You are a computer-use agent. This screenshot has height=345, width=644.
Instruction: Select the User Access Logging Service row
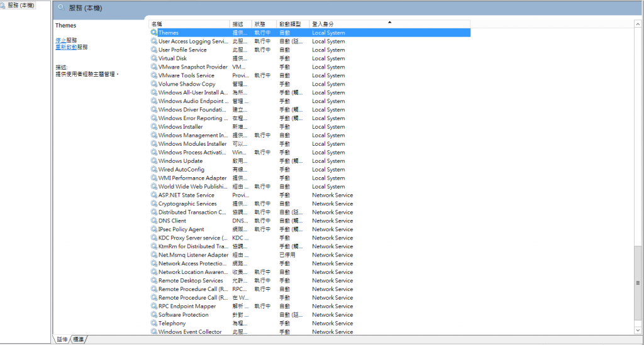(x=309, y=41)
